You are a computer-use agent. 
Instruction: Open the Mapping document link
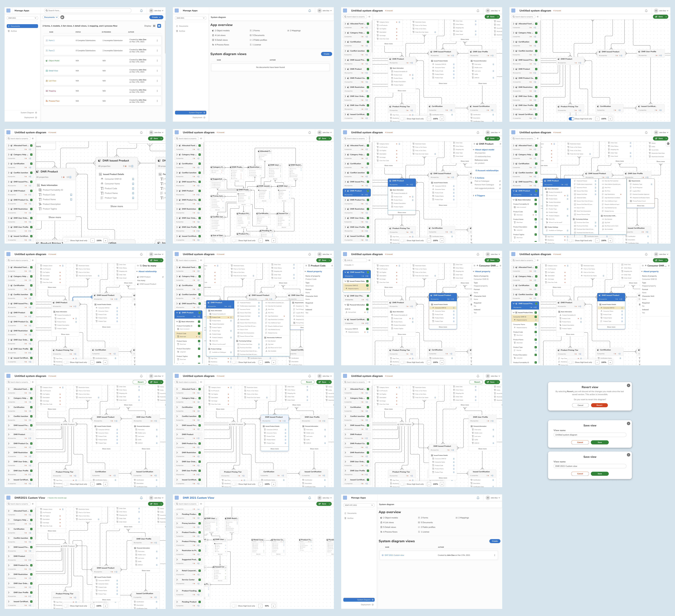(x=52, y=91)
